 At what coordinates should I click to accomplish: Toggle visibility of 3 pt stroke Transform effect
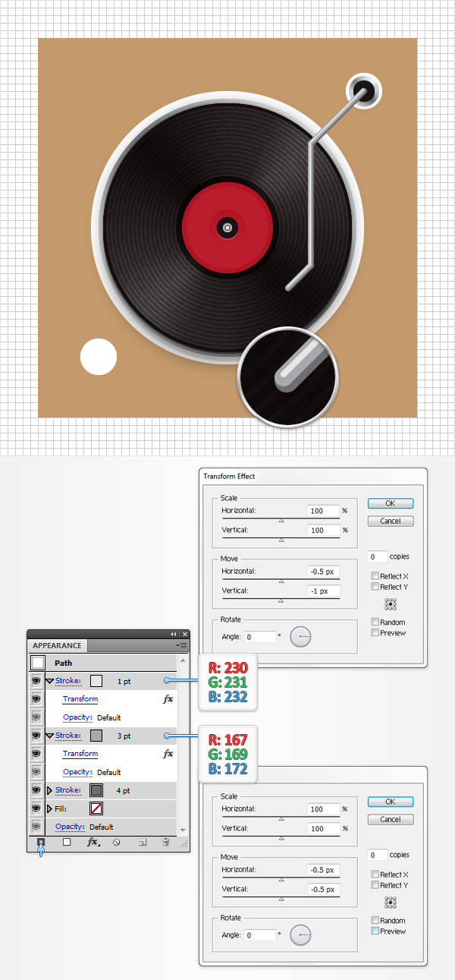click(36, 754)
